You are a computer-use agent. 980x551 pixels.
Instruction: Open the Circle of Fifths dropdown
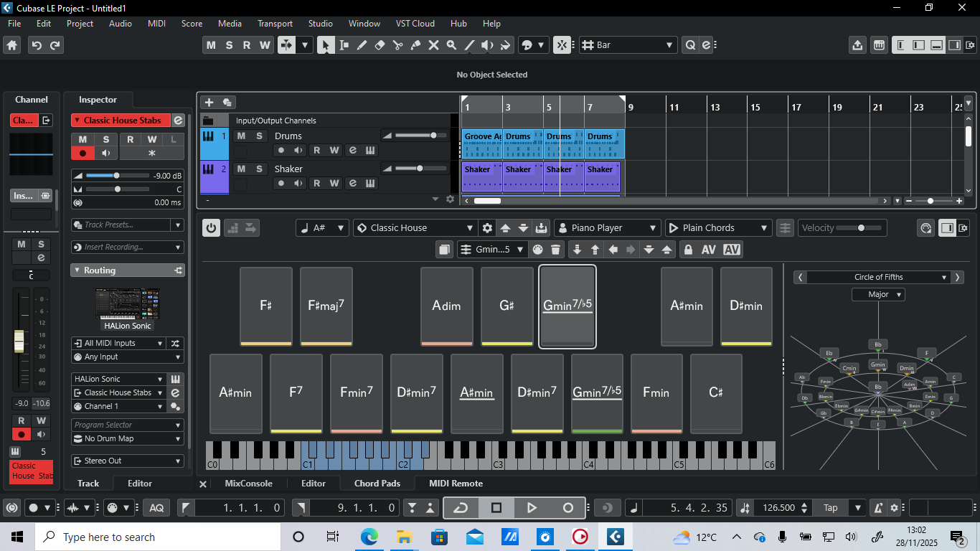[x=878, y=277]
